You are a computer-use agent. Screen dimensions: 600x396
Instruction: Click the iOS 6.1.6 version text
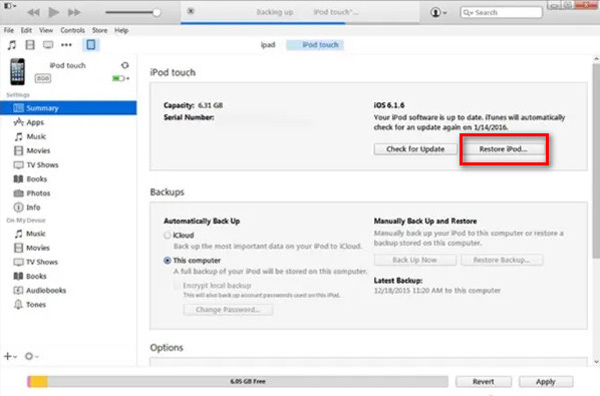click(389, 105)
